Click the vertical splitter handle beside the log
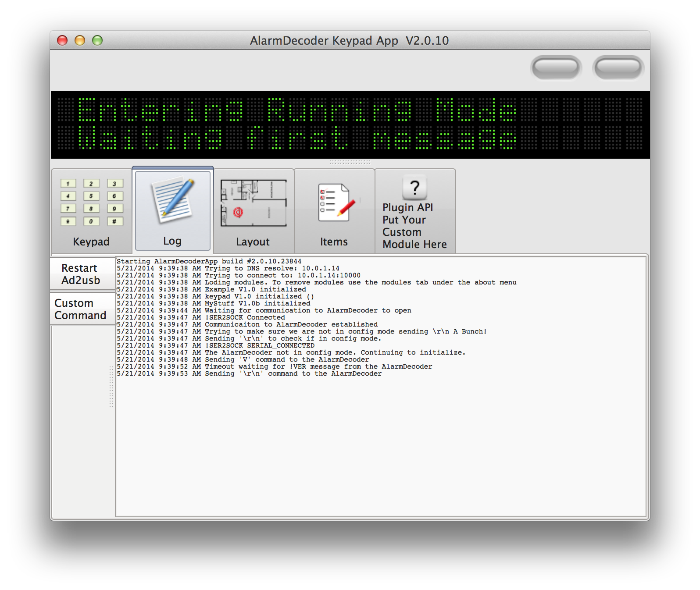The width and height of the screenshot is (700, 590). [111, 387]
